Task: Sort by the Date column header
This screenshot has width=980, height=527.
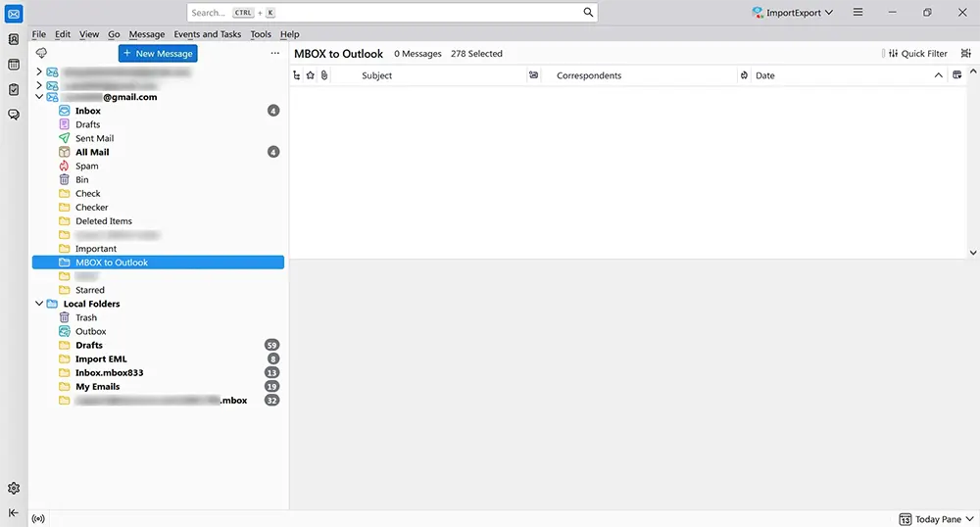Action: 765,75
